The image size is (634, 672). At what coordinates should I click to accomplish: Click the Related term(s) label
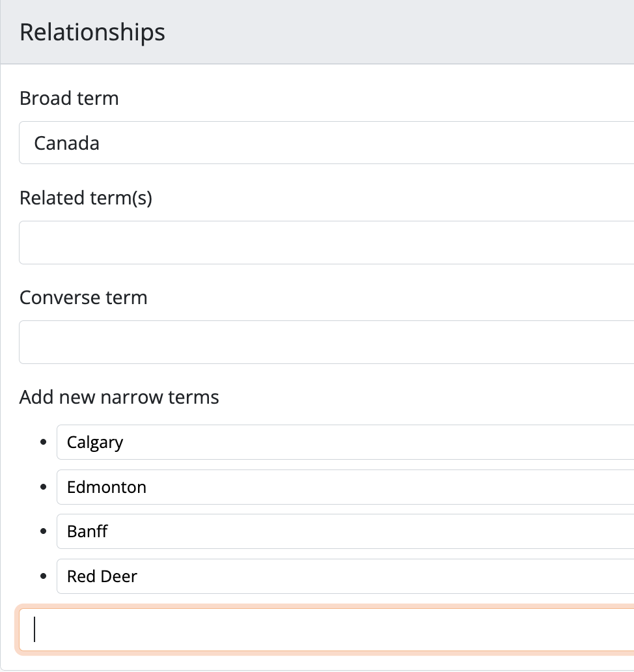pyautogui.click(x=85, y=198)
